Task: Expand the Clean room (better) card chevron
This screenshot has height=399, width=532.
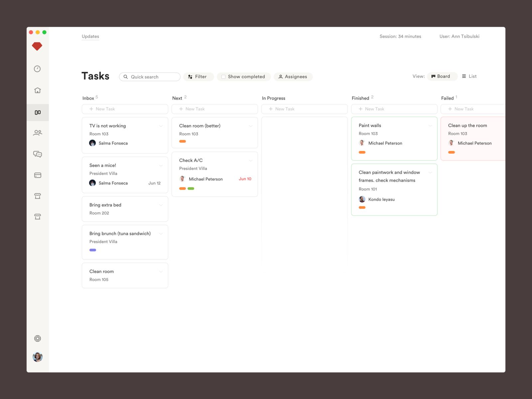Action: [251, 126]
